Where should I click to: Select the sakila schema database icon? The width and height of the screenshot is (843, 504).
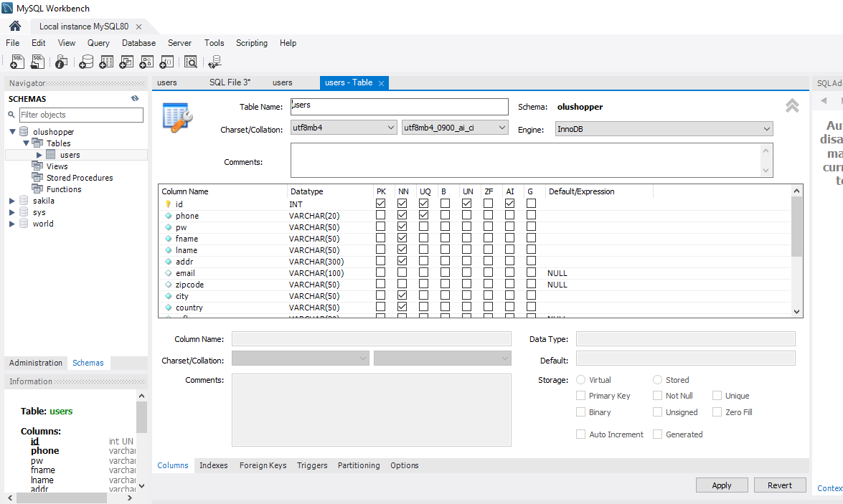coord(24,201)
